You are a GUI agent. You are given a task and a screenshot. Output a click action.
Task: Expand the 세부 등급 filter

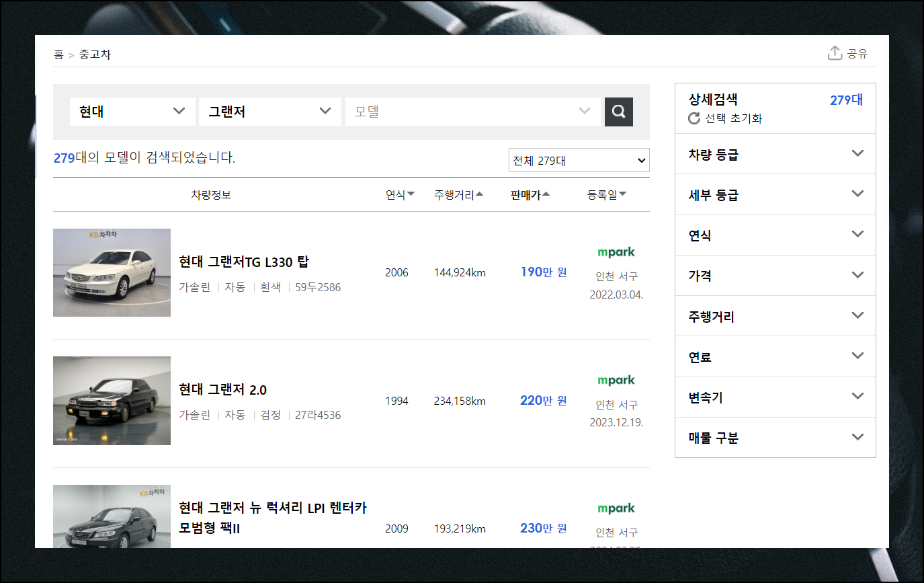click(775, 194)
